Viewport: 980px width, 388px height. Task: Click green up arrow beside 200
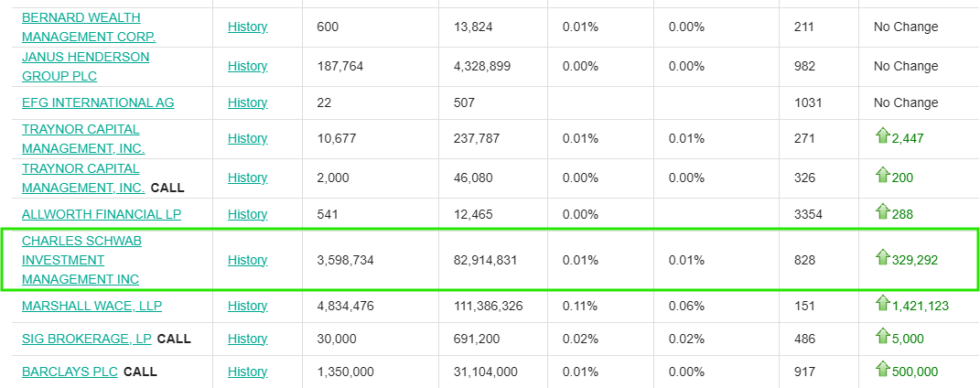(x=882, y=176)
